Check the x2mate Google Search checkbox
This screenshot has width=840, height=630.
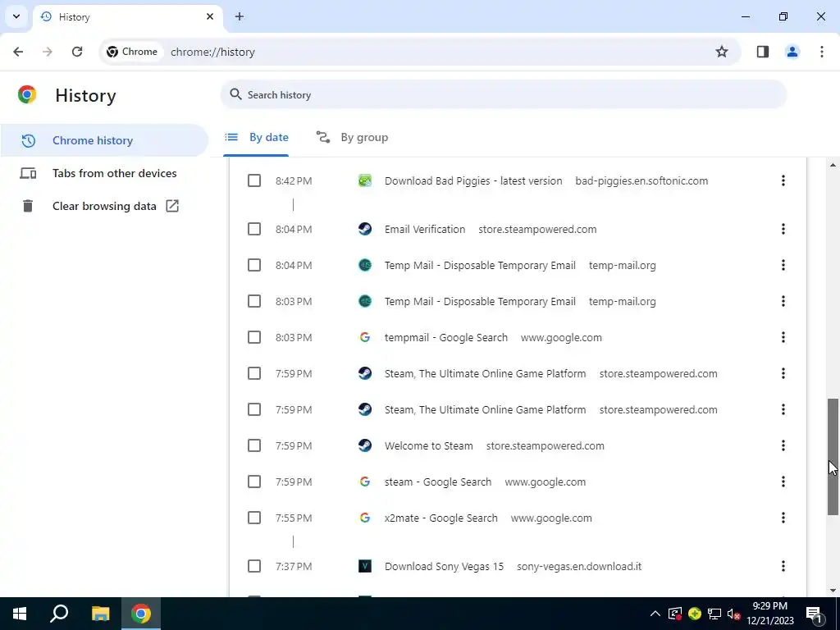(254, 518)
